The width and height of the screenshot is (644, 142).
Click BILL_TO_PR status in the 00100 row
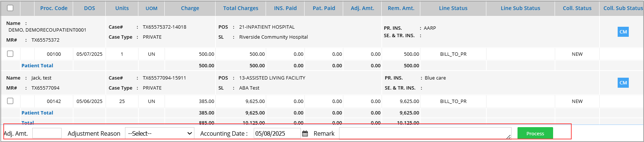click(x=453, y=54)
